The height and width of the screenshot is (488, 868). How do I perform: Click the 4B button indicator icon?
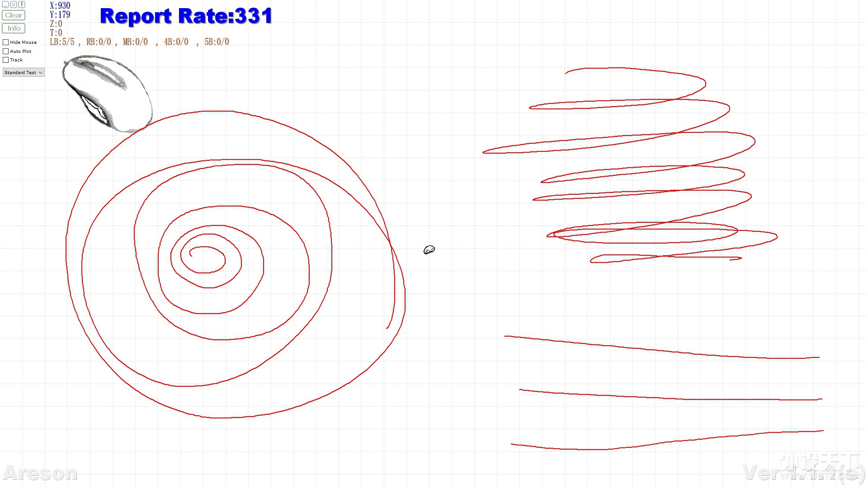[175, 42]
